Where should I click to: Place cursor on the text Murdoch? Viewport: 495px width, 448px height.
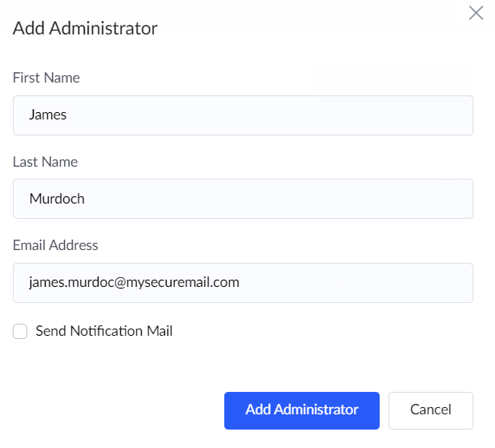(56, 199)
